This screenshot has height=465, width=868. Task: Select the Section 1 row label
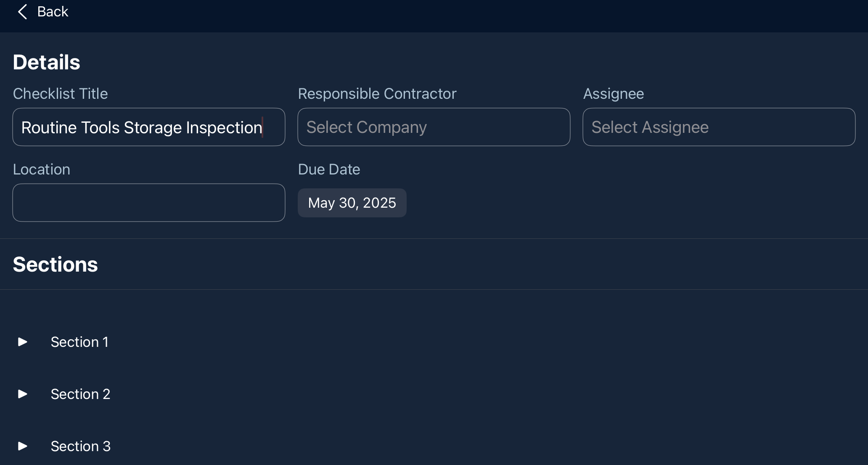(x=79, y=342)
